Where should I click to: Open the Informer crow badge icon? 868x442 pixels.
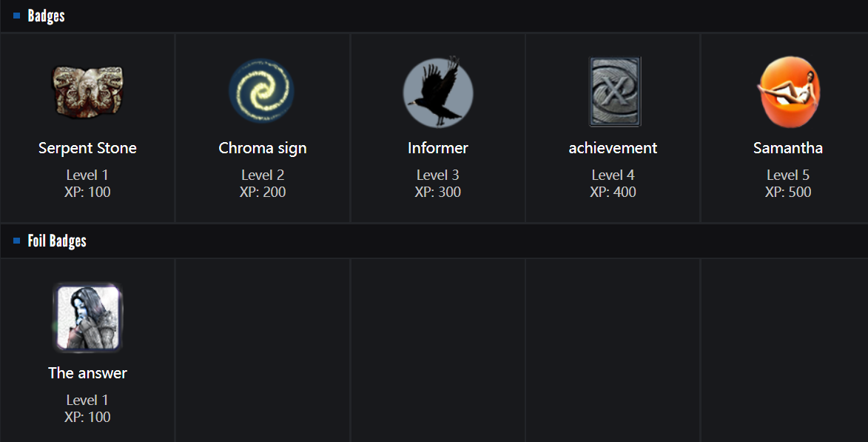click(437, 93)
